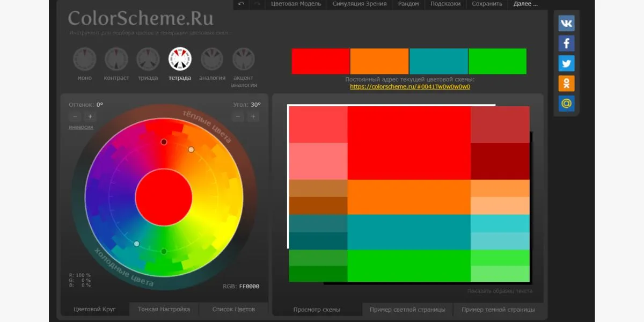Click the dark brown block in the preview
Viewport: 644px width, 322px height.
pos(318,206)
